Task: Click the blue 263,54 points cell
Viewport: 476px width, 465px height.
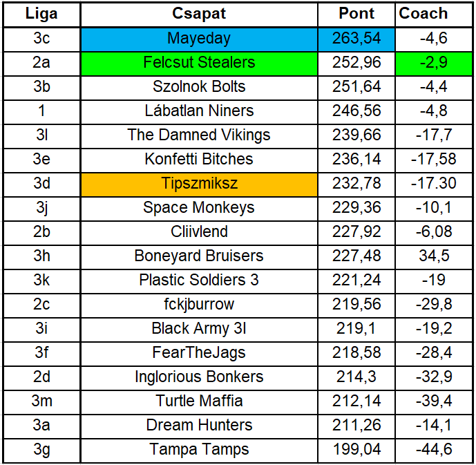Action: (356, 38)
